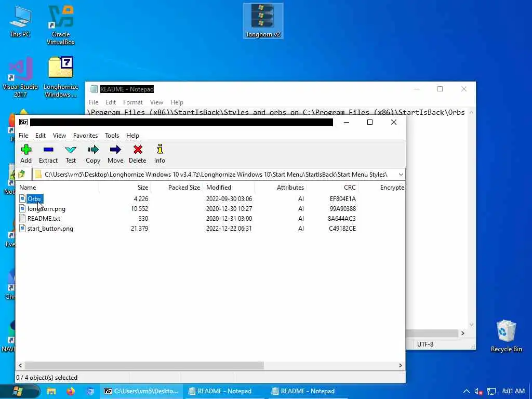Open the View menu in 7-Zip
532x399 pixels.
click(59, 136)
